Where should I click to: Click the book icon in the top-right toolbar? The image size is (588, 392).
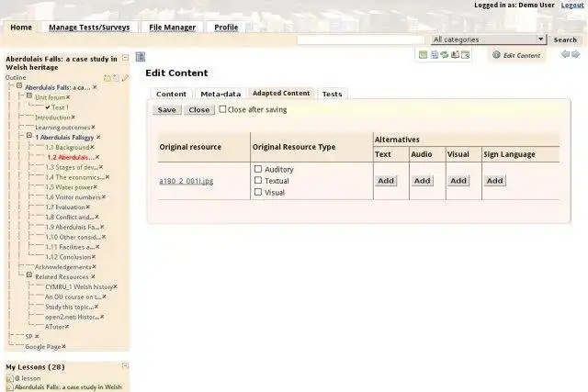(x=455, y=55)
